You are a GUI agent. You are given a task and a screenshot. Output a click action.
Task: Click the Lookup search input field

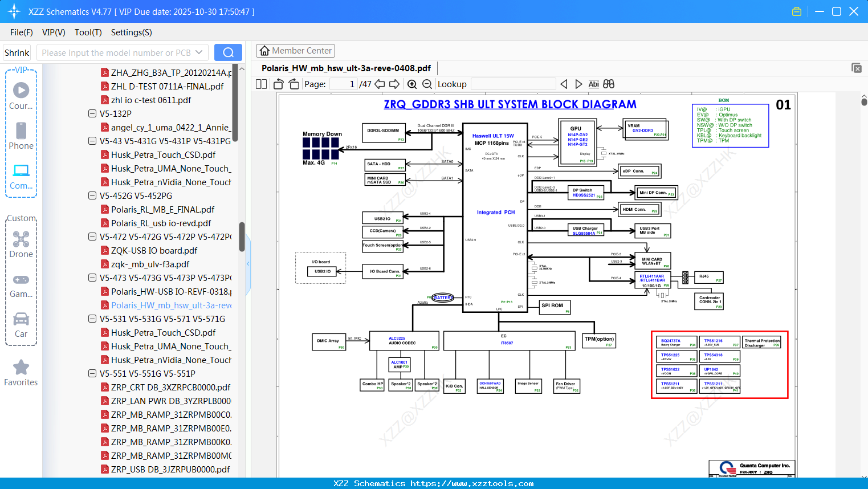pyautogui.click(x=514, y=84)
